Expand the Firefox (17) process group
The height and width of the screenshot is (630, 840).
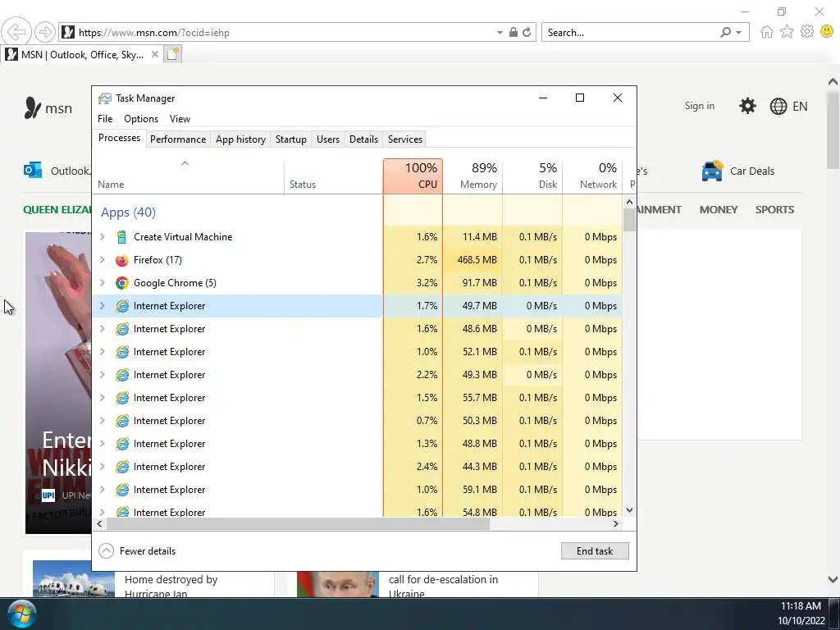103,260
